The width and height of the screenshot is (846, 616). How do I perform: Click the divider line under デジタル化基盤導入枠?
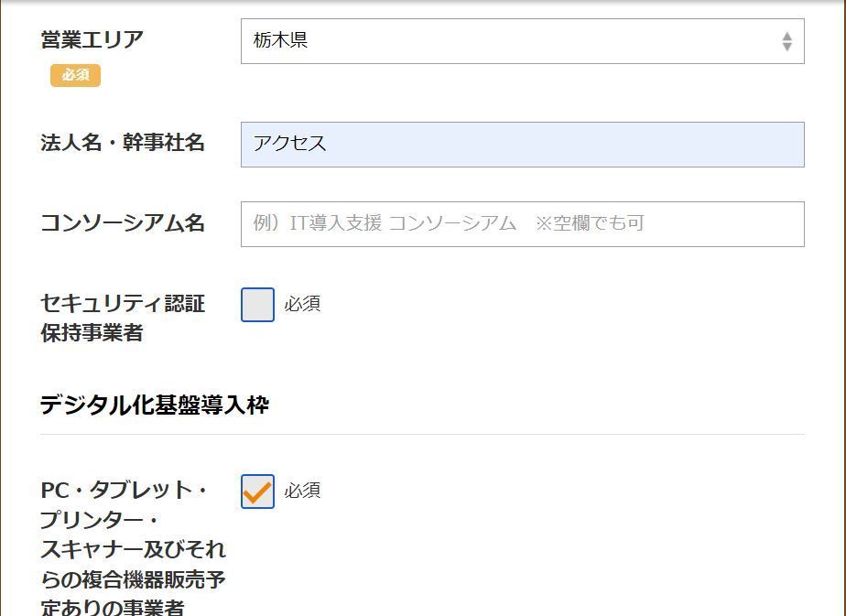(x=422, y=434)
